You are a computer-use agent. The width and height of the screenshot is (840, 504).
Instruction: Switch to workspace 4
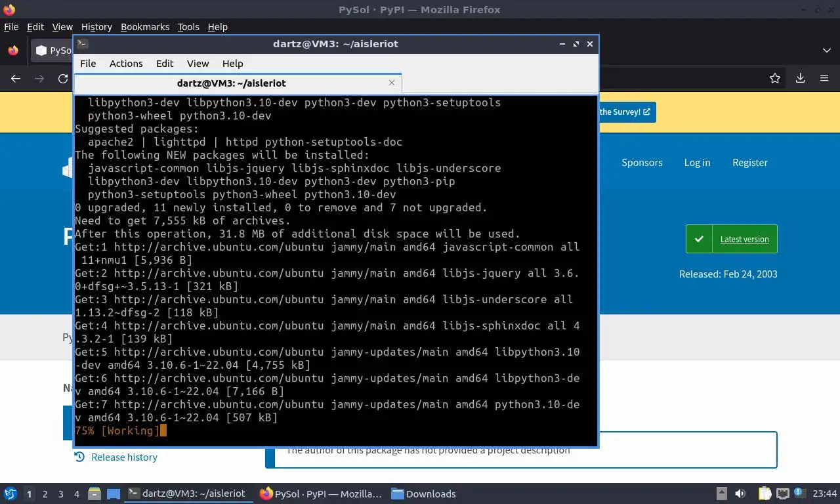point(76,494)
